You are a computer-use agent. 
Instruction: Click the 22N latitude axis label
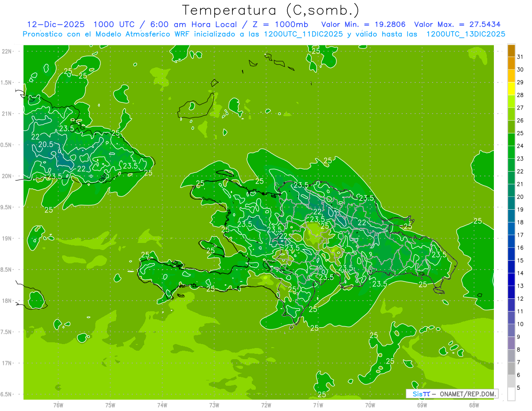7,51
